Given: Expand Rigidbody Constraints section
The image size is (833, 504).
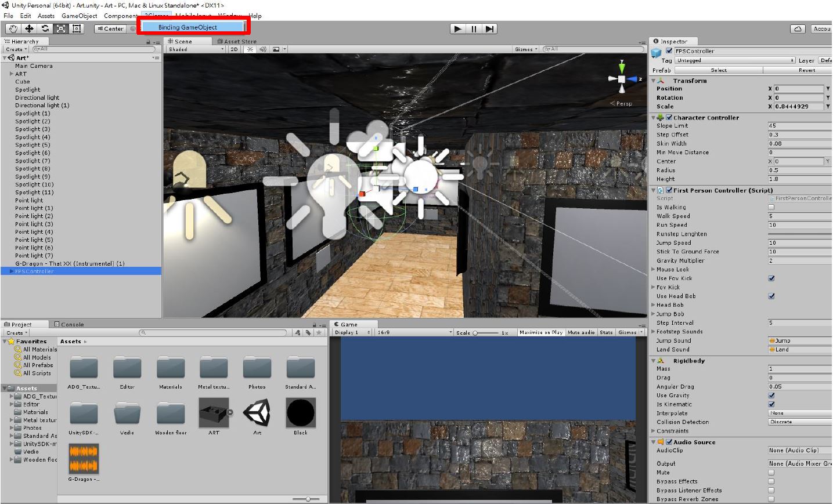Looking at the screenshot, I should (654, 431).
